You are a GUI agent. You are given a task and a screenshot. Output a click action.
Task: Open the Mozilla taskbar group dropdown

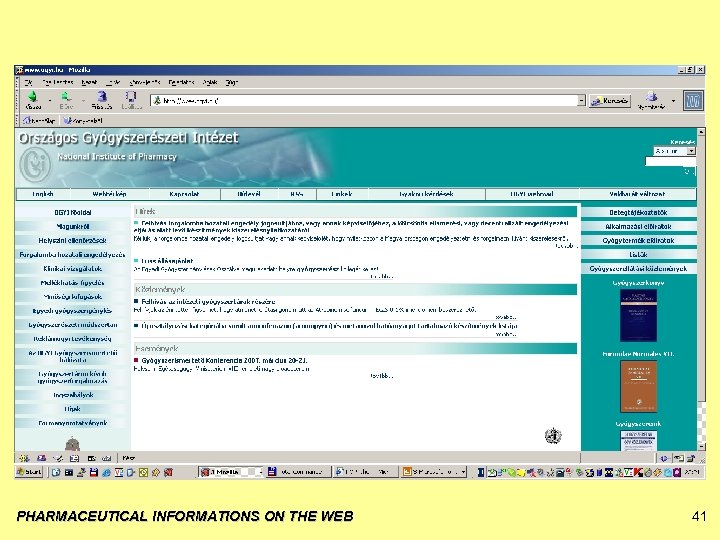tap(260, 472)
